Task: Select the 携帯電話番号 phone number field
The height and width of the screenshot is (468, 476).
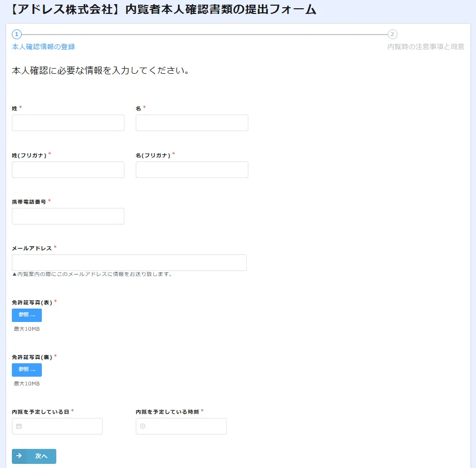Action: [x=68, y=216]
